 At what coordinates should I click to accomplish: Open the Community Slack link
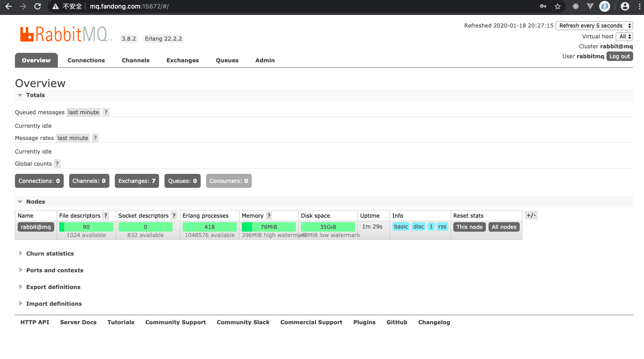point(243,322)
